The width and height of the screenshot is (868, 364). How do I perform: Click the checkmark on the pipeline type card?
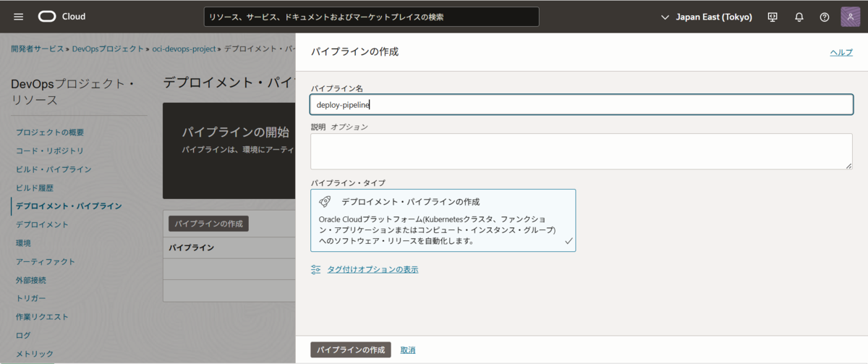[569, 240]
